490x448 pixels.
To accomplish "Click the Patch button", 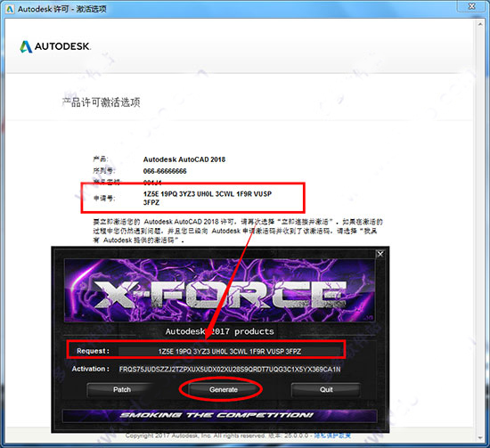I will coord(122,389).
